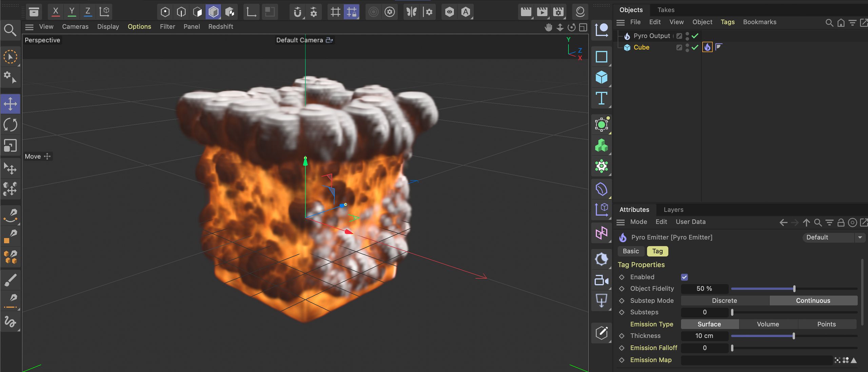
Task: Open the Text spline tool icon
Action: 601,98
